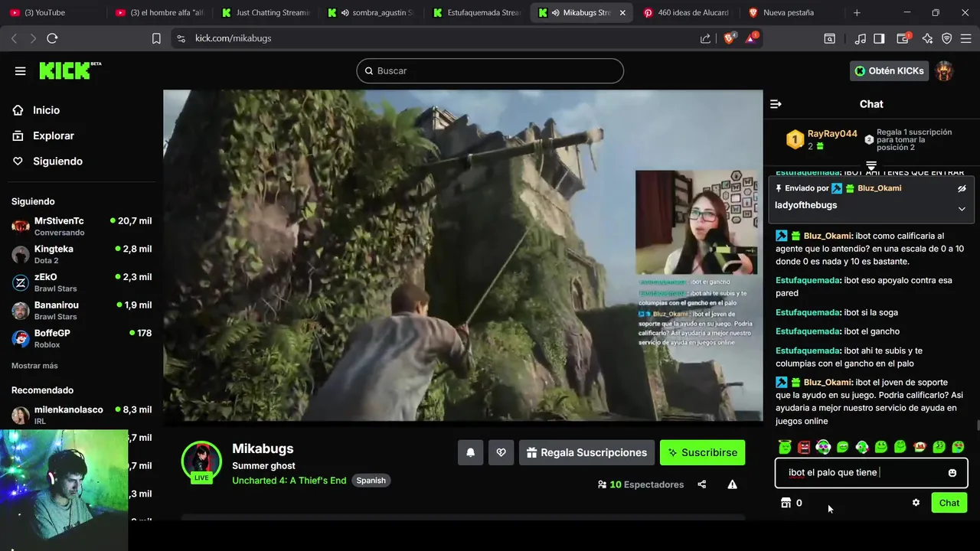The height and width of the screenshot is (551, 980).
Task: Click inside the Buscar search field
Action: [x=490, y=71]
